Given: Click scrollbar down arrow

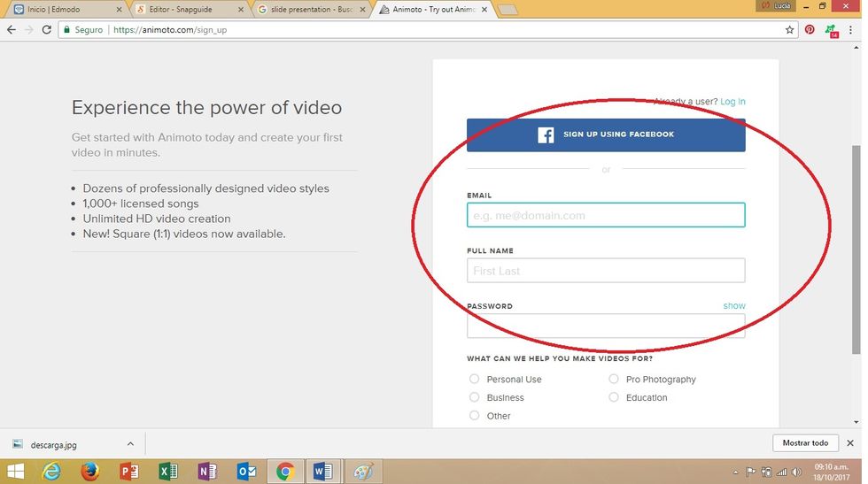Looking at the screenshot, I should 856,422.
